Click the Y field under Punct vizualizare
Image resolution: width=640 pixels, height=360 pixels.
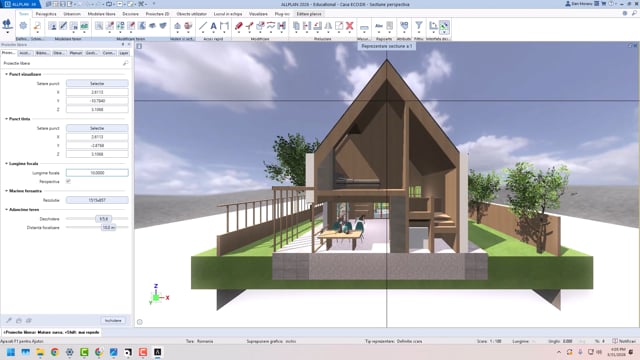click(97, 101)
